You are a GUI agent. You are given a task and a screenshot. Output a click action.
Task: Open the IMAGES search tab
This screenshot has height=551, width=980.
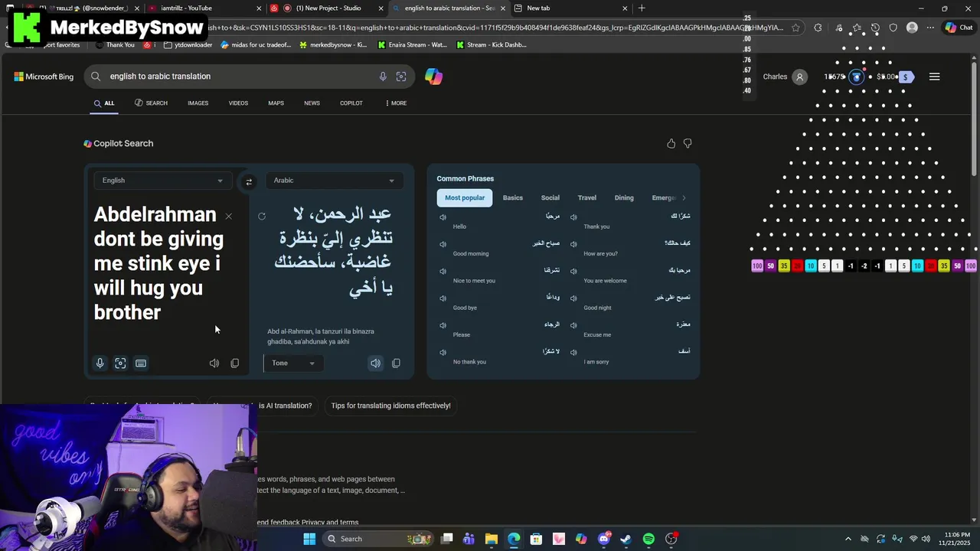(198, 103)
